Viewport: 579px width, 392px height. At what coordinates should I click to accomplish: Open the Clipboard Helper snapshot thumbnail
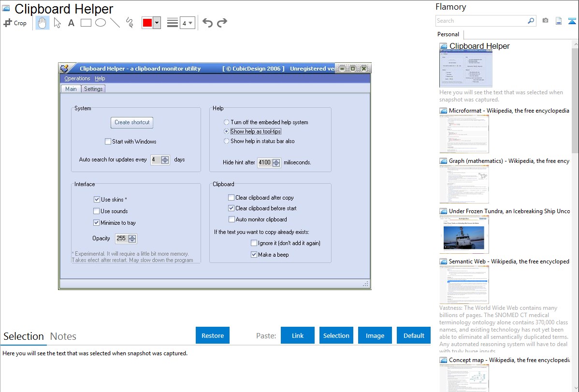(465, 69)
